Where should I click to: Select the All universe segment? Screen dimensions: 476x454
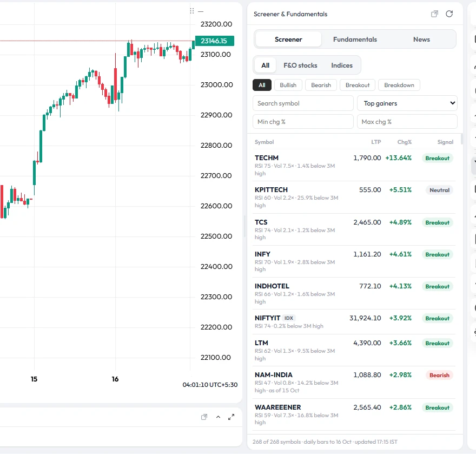tap(265, 65)
